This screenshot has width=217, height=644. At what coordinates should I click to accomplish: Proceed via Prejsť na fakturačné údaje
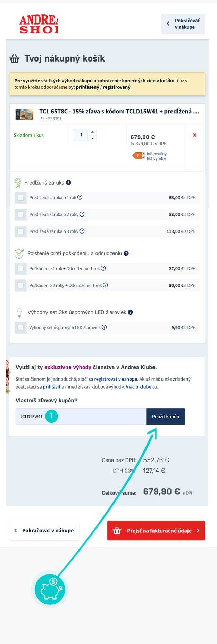[156, 530]
